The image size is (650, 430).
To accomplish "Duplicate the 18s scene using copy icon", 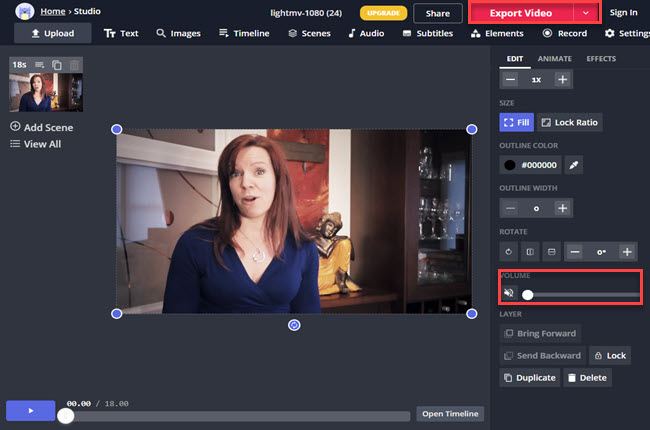I will click(57, 65).
